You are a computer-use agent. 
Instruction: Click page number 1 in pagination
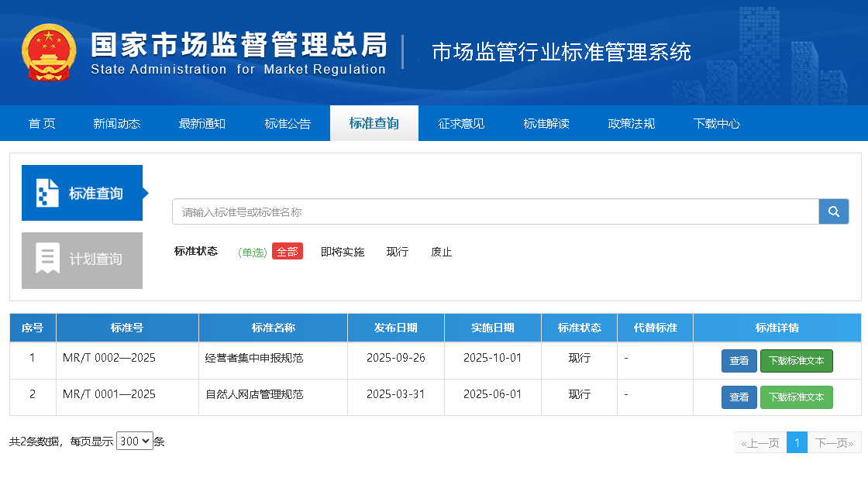(x=797, y=443)
